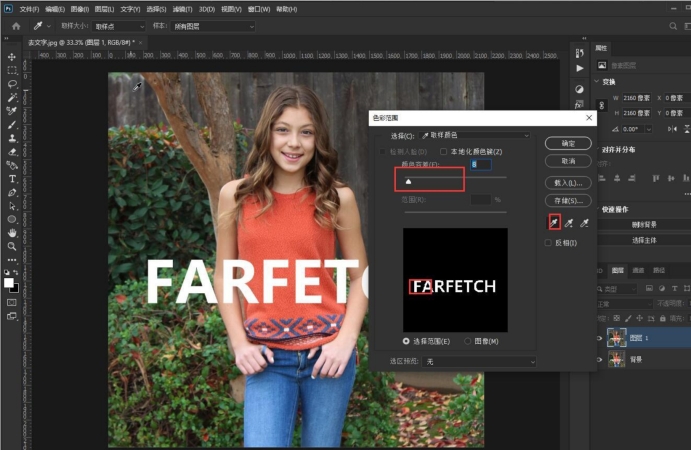Open the rotation angle dropdown arrow

[x=649, y=129]
